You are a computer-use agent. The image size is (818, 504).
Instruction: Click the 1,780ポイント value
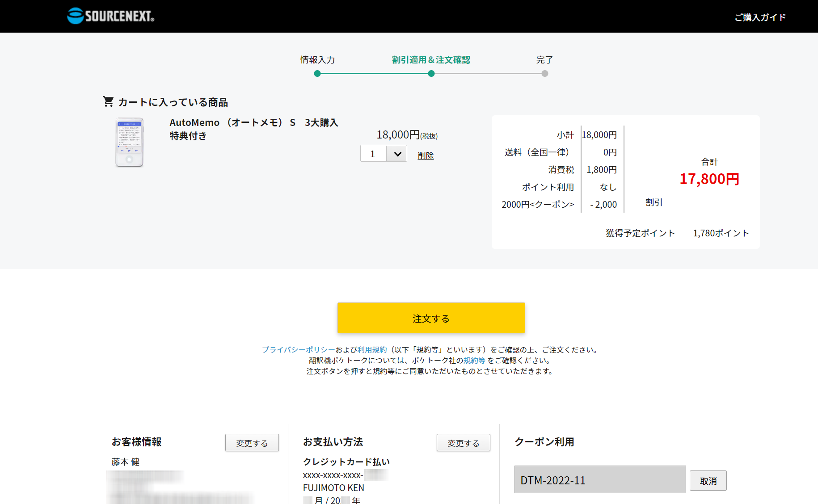[x=721, y=233]
